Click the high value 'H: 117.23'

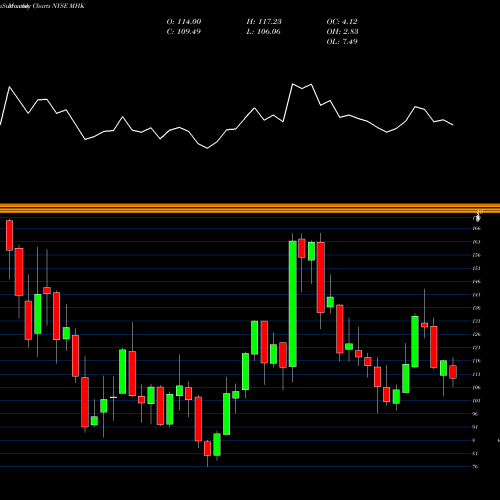pos(264,22)
